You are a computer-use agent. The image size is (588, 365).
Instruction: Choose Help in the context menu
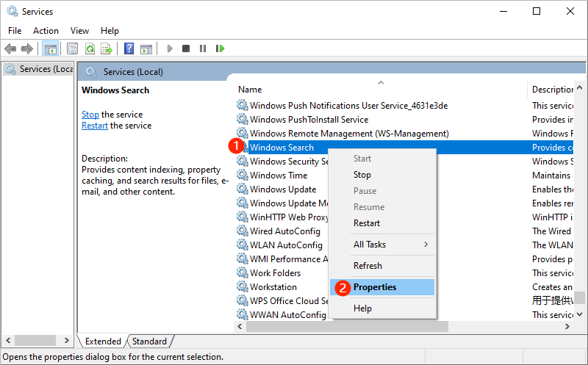tap(382, 308)
